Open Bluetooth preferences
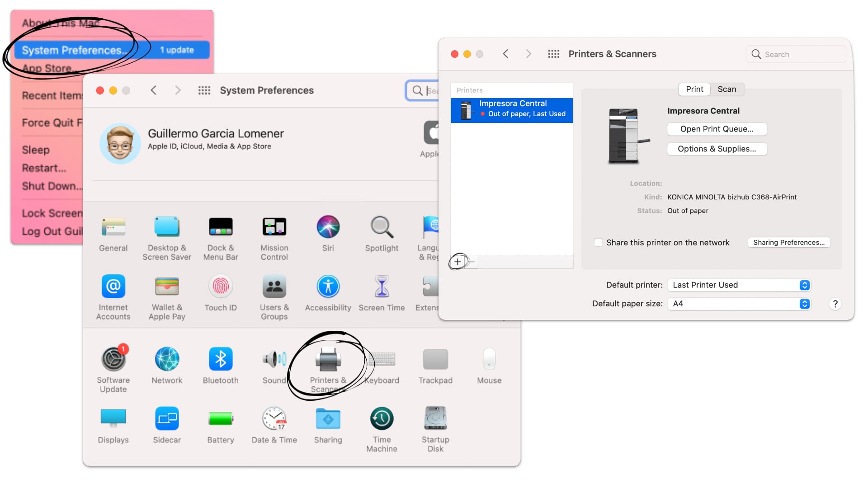 coord(221,365)
